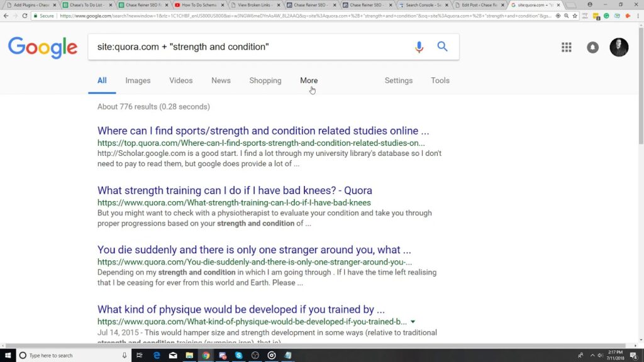644x362 pixels.
Task: Open Google notifications bell
Action: [592, 47]
